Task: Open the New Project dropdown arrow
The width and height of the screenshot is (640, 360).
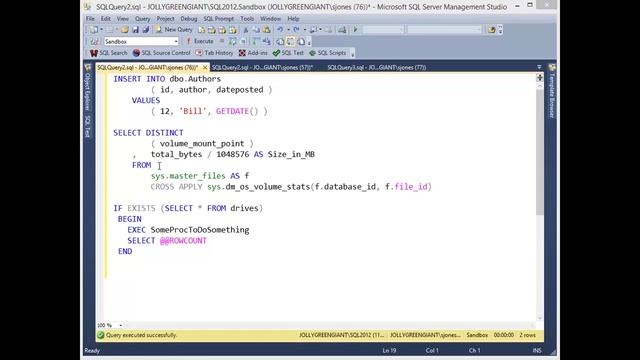Action: click(101, 30)
